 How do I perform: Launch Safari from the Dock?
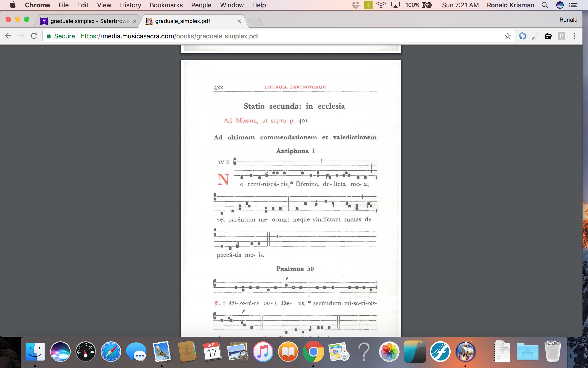[111, 352]
